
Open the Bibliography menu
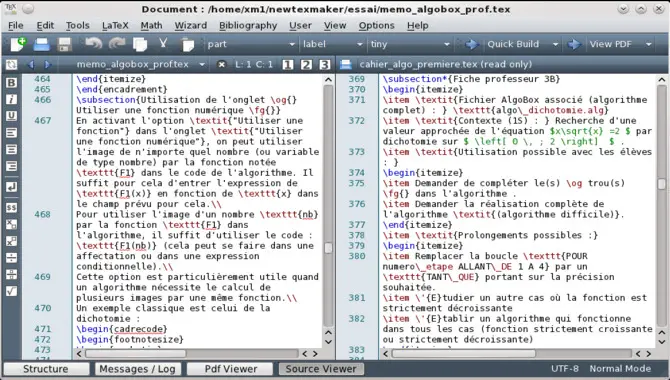coord(248,26)
